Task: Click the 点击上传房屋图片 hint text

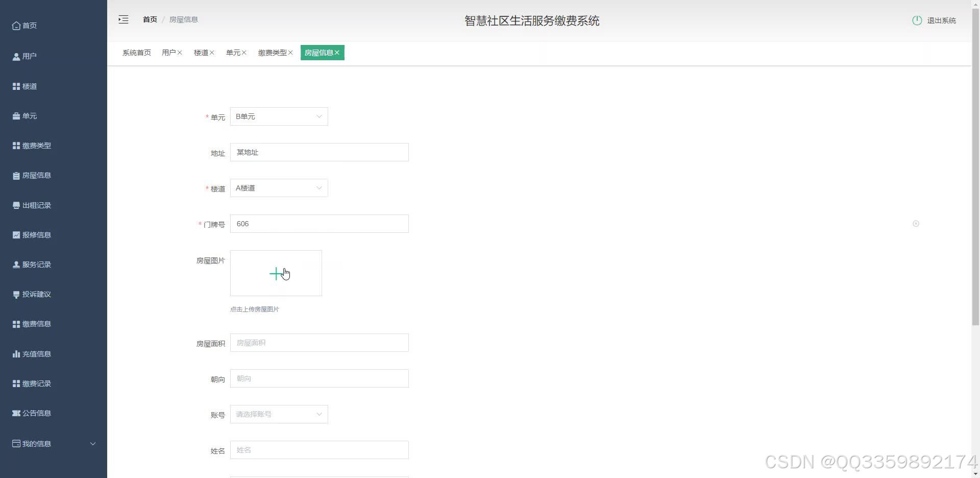Action: pos(255,309)
